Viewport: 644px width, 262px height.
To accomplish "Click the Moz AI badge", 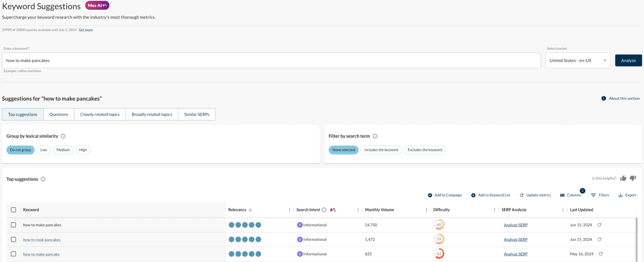I will pyautogui.click(x=97, y=5).
